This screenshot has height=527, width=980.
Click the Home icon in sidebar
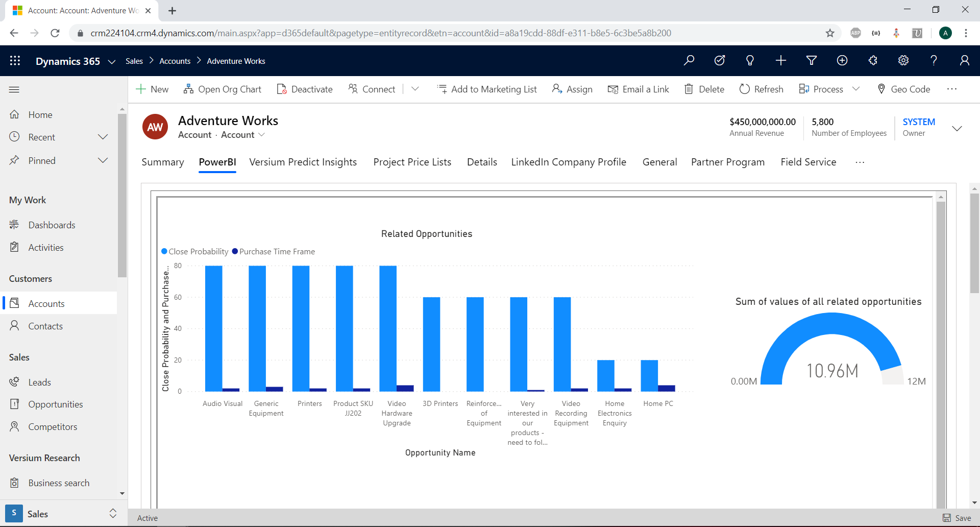(15, 114)
